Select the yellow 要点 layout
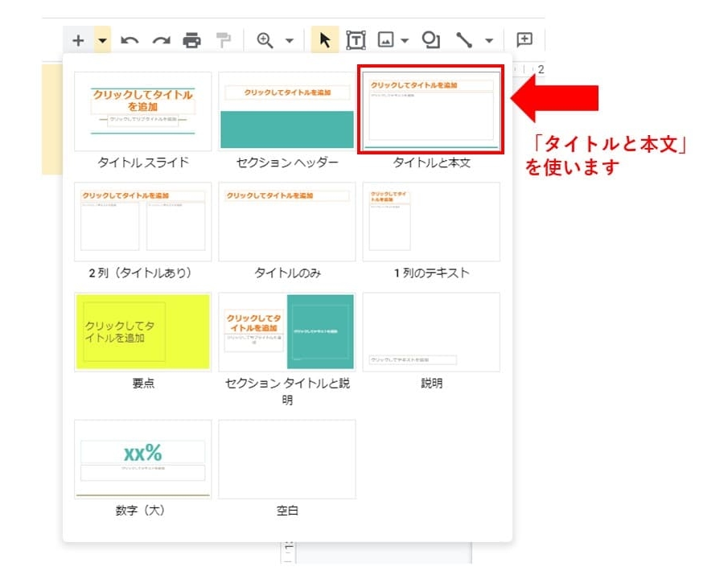Screen dimensions: 728x579 pyautogui.click(x=143, y=331)
